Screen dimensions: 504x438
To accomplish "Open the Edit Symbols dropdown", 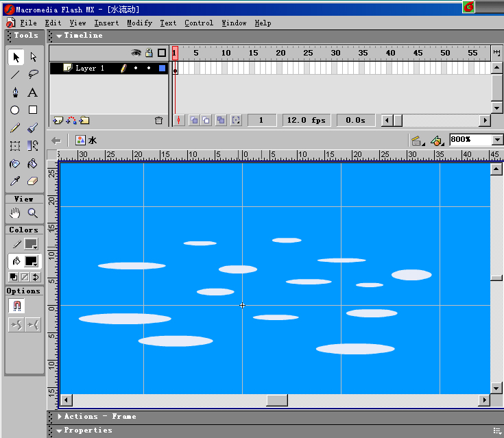I will pos(437,141).
